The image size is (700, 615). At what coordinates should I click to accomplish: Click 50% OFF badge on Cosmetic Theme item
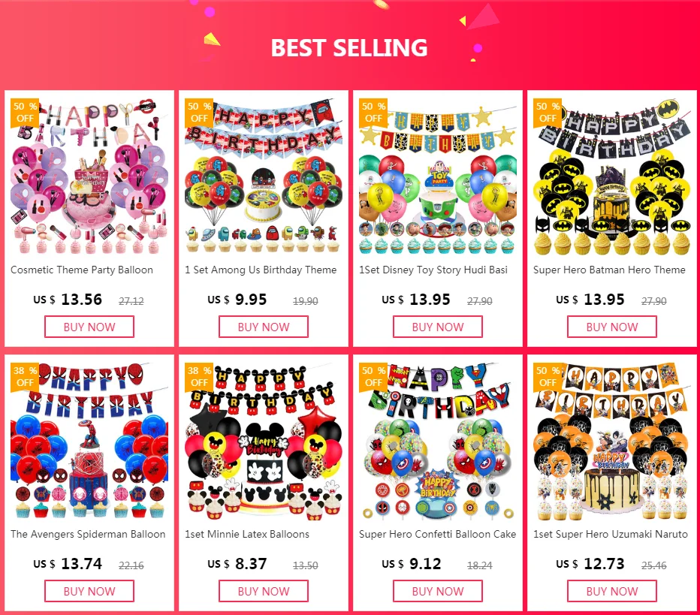click(25, 113)
